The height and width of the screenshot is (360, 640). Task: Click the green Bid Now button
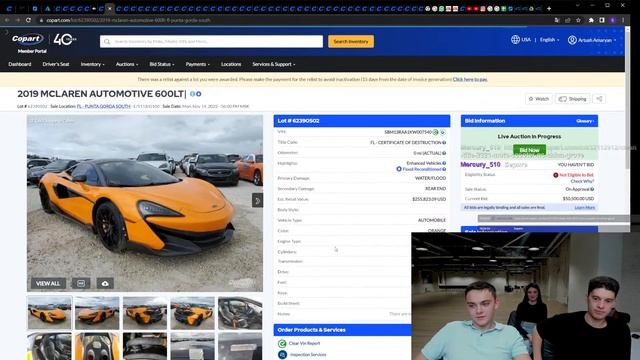click(x=529, y=150)
